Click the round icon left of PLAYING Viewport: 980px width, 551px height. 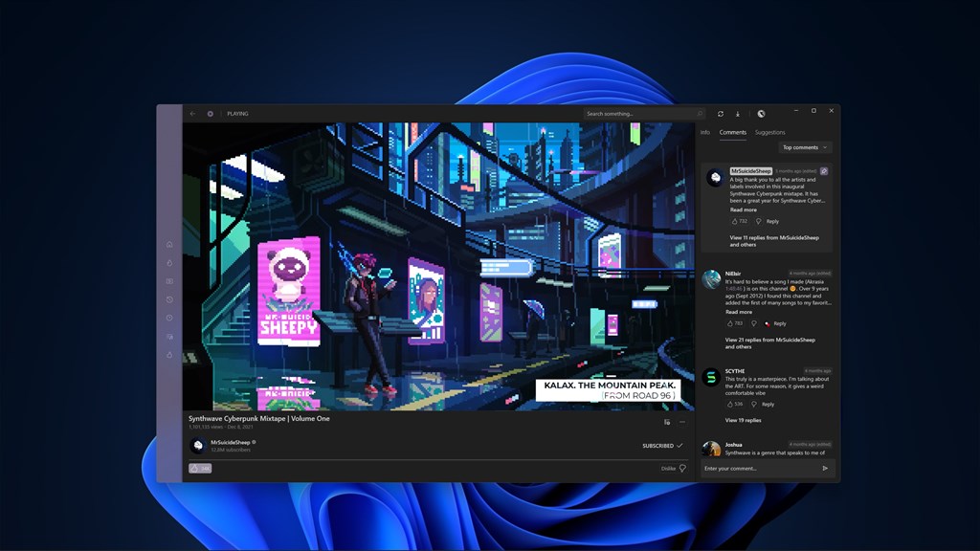point(210,114)
